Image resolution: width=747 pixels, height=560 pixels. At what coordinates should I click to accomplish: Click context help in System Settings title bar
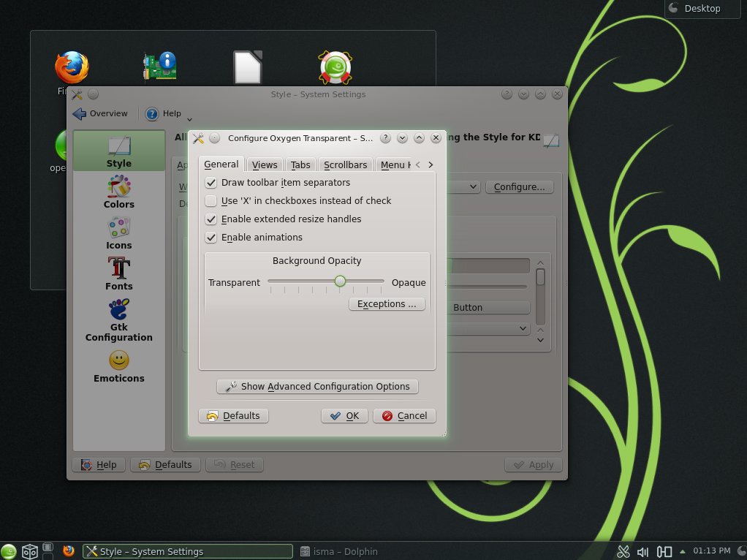click(507, 94)
